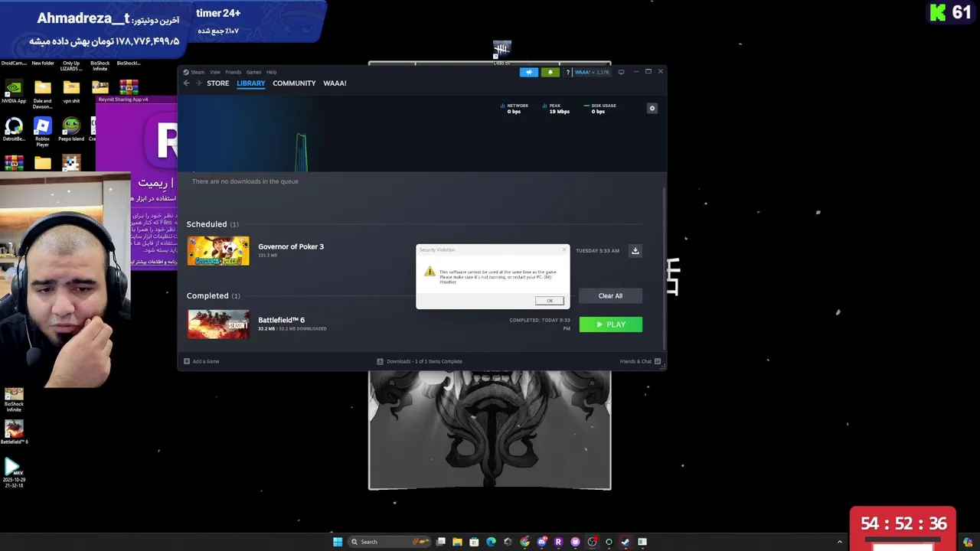Open the downloads settings gear
The height and width of the screenshot is (551, 980).
pos(652,109)
